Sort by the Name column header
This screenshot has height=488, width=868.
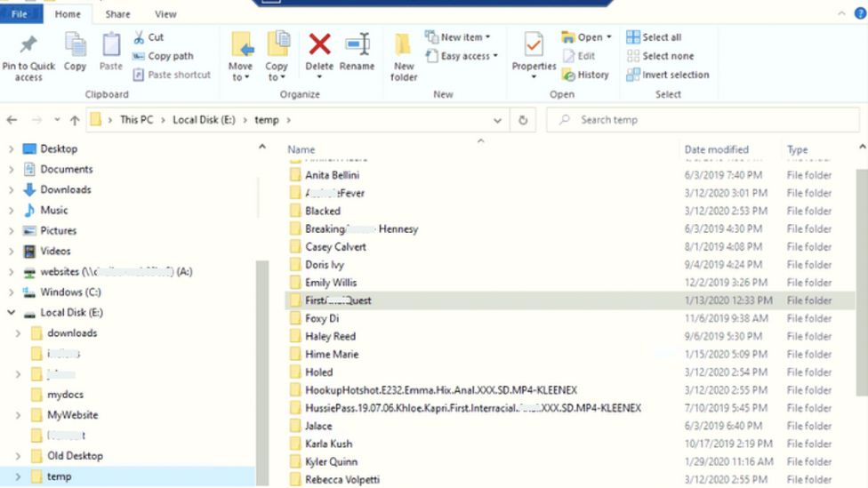coord(301,149)
